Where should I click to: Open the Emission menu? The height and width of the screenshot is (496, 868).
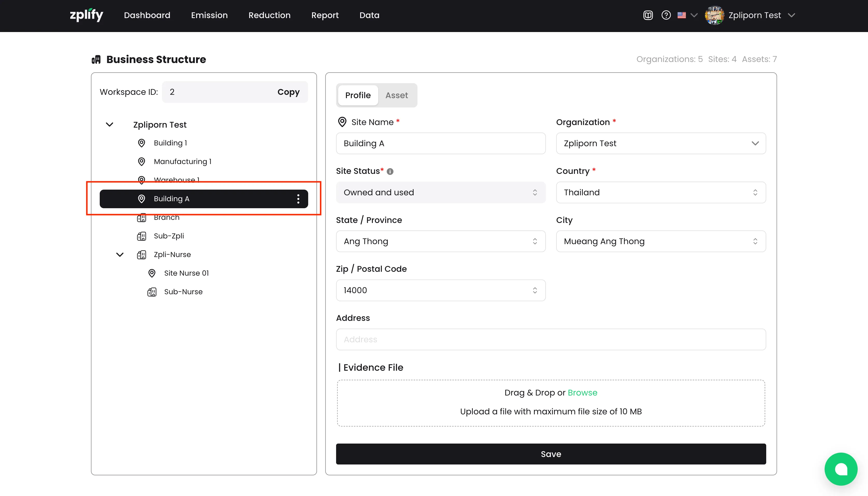coord(209,15)
